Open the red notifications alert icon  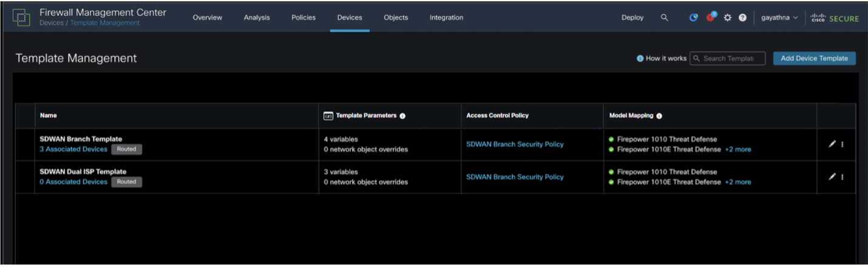(710, 18)
